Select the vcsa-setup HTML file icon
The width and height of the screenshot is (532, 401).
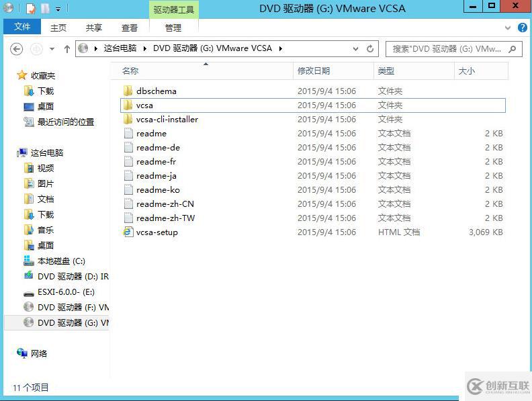tap(128, 232)
